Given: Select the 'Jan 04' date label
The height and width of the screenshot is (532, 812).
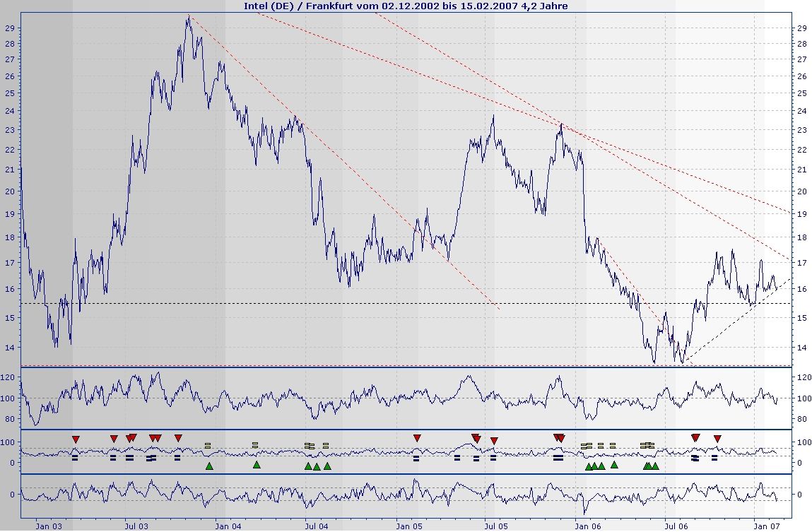Looking at the screenshot, I should (228, 526).
